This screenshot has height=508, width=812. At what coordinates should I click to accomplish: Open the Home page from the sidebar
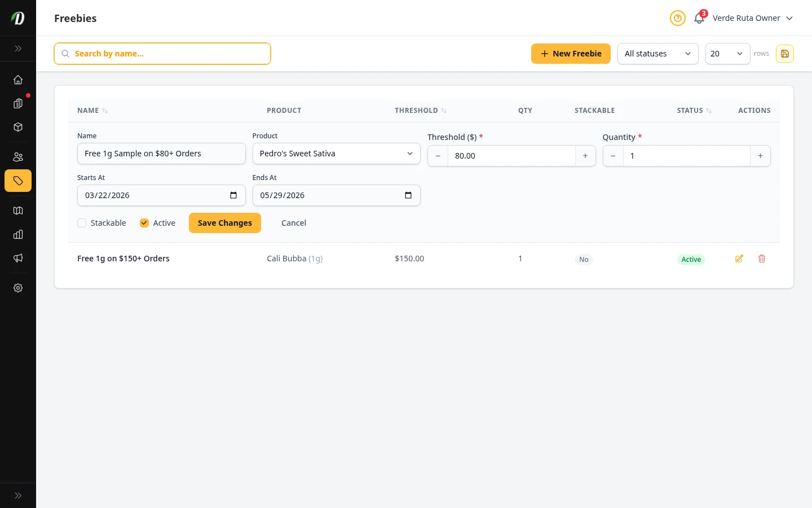pyautogui.click(x=18, y=80)
